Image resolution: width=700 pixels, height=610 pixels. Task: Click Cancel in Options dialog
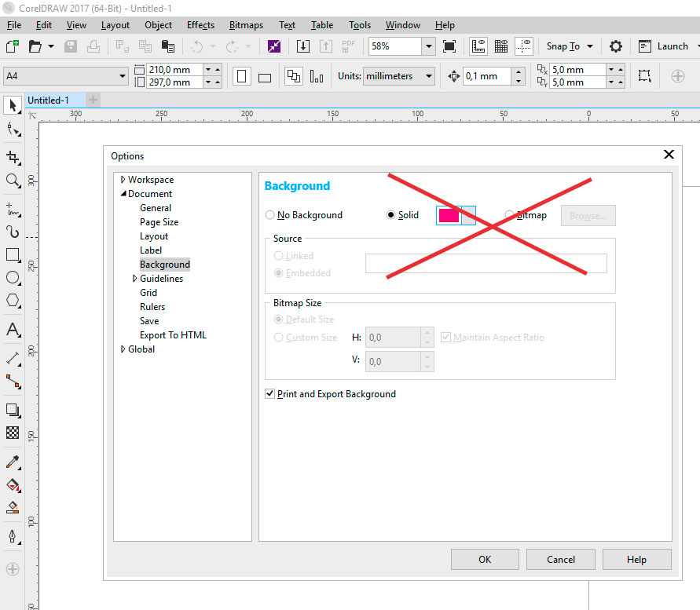561,560
